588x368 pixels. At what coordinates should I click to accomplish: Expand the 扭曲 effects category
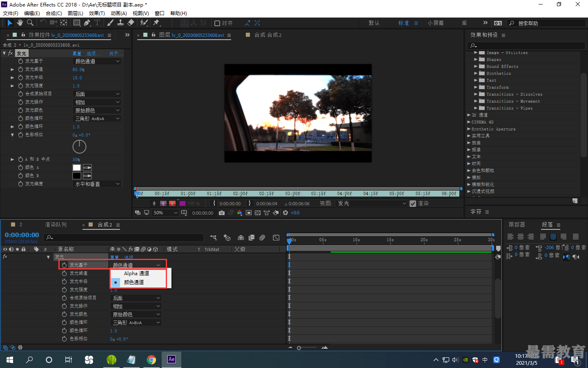click(x=469, y=143)
